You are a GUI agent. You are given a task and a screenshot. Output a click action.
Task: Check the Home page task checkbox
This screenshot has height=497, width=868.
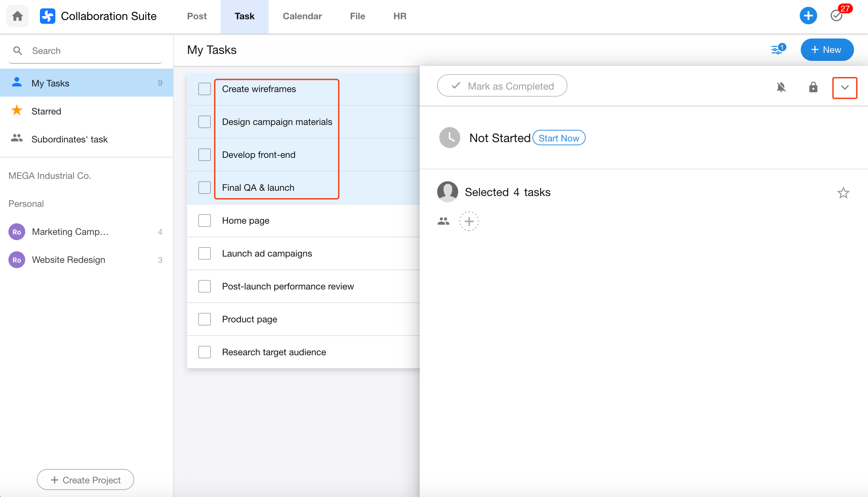coord(205,220)
